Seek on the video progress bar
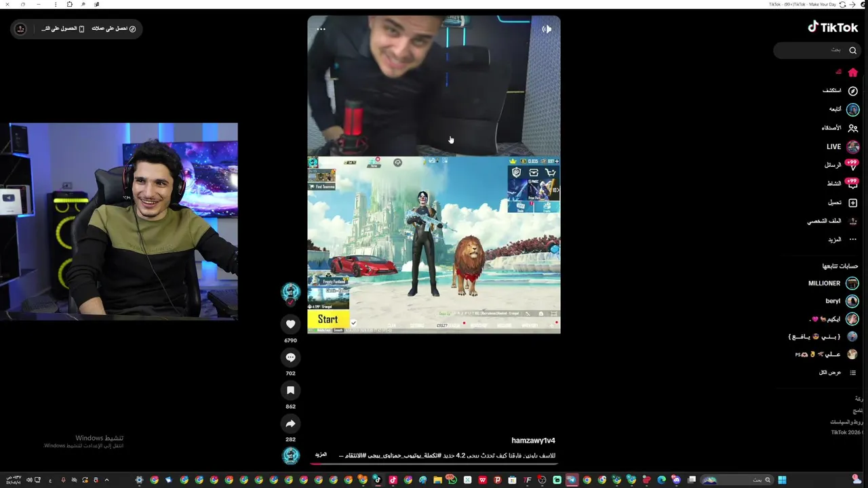 point(434,464)
